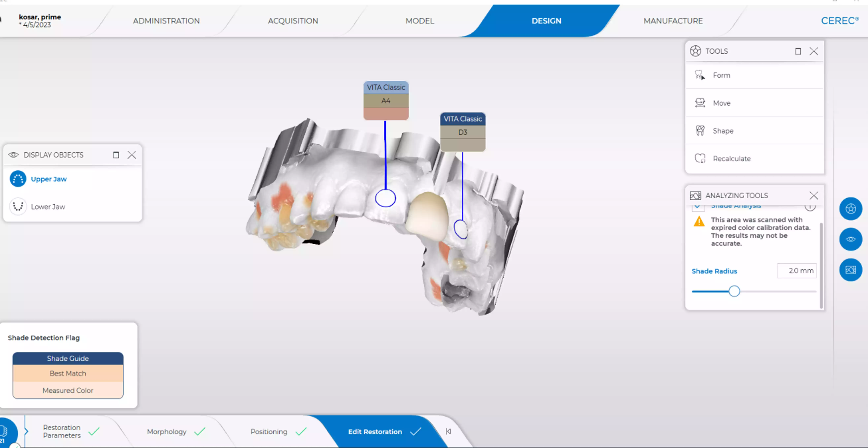Expand the Display Objects panel window
This screenshot has height=448, width=868.
tap(116, 155)
